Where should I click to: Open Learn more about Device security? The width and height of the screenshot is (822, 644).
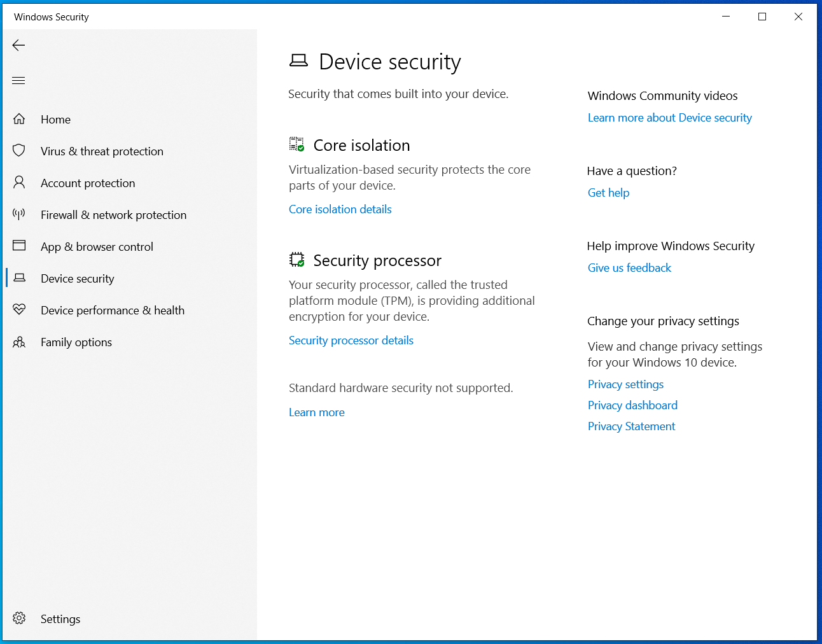(670, 118)
